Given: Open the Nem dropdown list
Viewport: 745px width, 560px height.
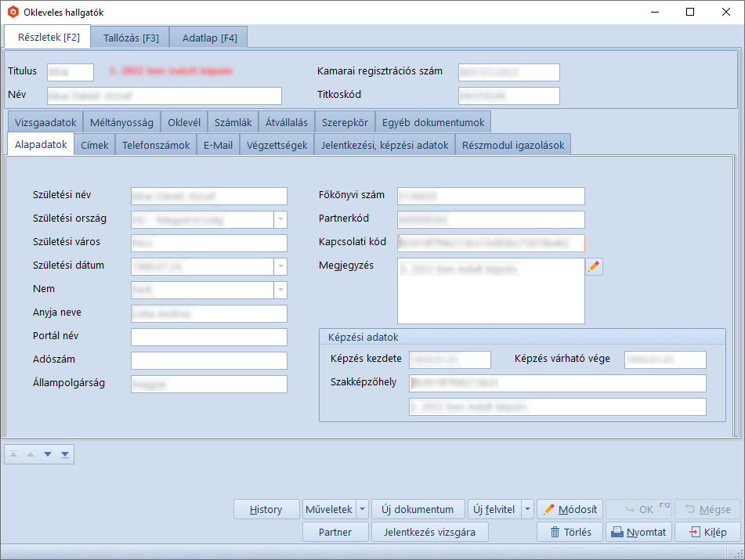Looking at the screenshot, I should (280, 291).
